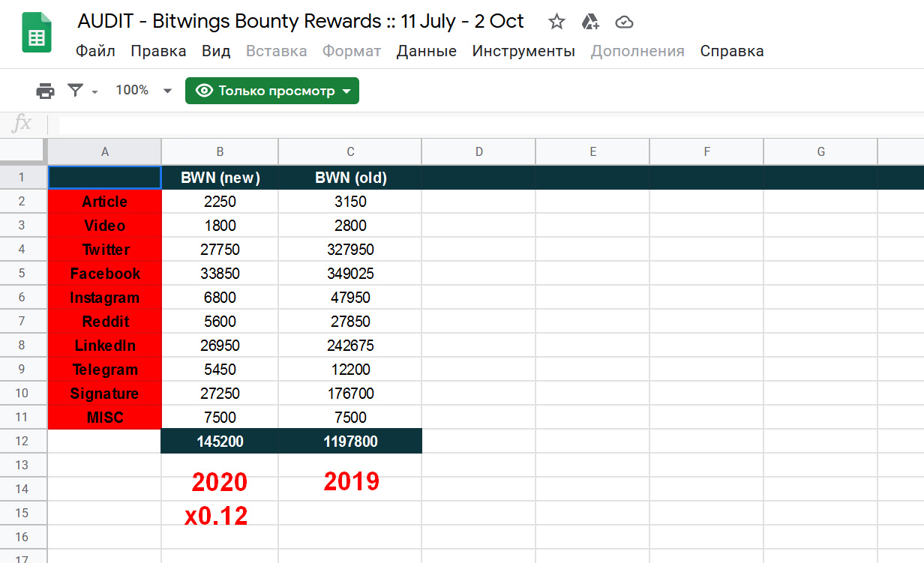
Task: Click the Дополнения menu
Action: point(637,51)
